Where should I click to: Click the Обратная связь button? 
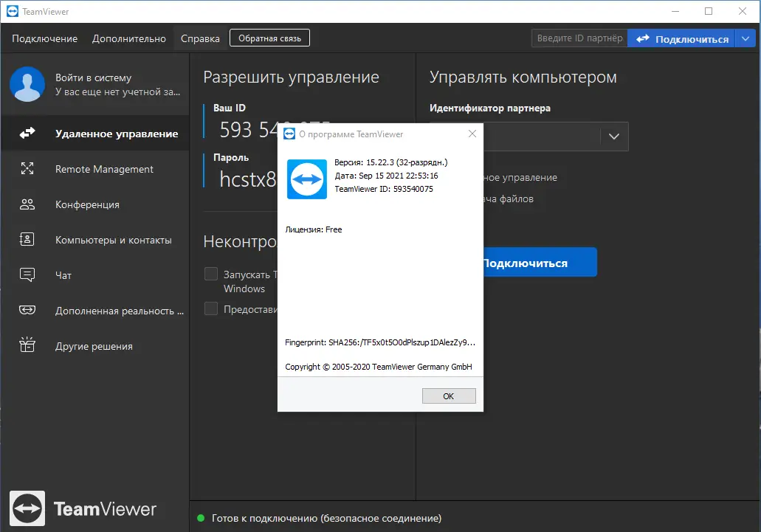click(269, 37)
